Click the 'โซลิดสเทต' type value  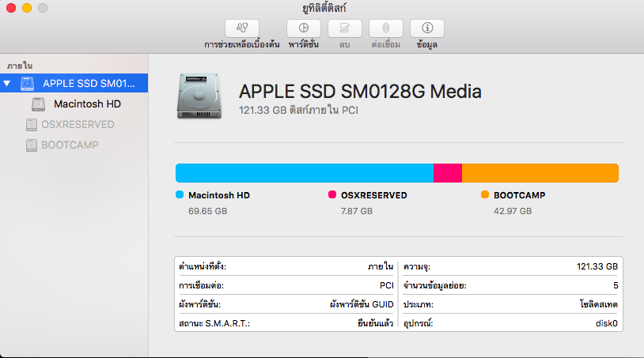[x=598, y=304]
